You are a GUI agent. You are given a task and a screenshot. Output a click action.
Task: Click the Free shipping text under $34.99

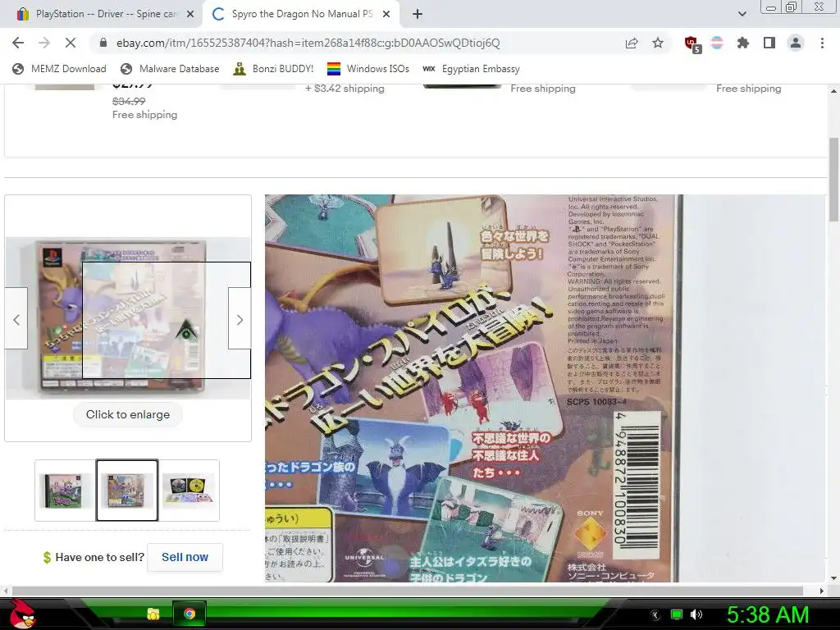pyautogui.click(x=144, y=115)
